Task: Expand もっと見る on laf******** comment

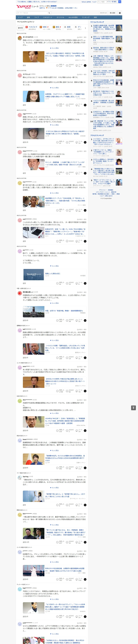Action: (x=54, y=340)
